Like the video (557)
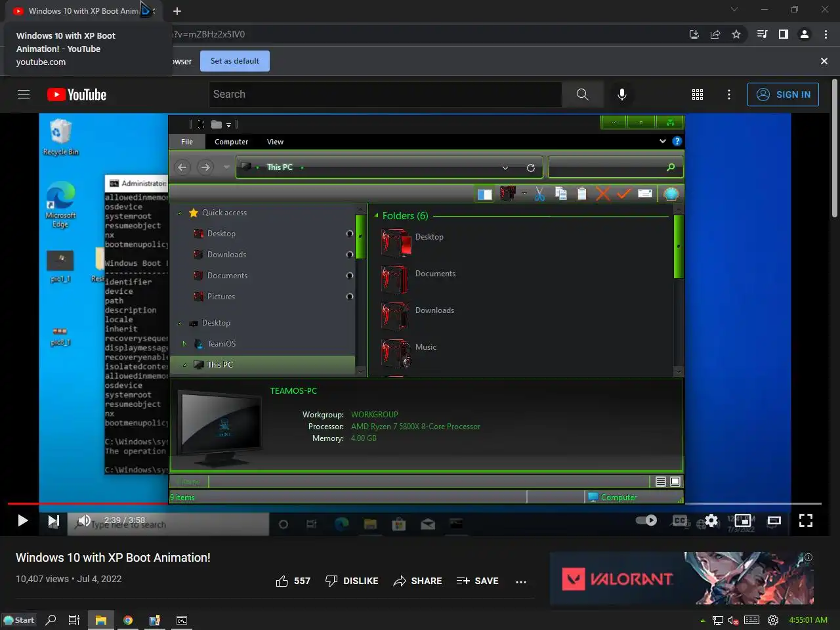 coord(293,581)
